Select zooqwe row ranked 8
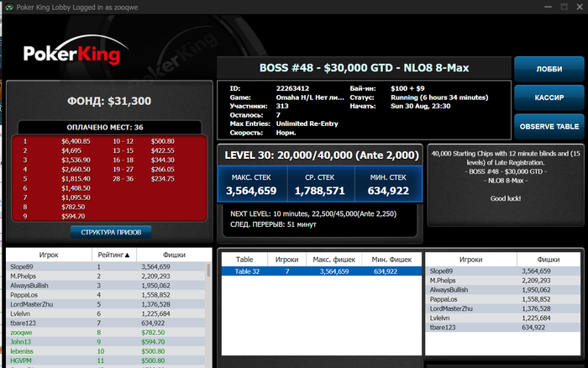Image resolution: width=588 pixels, height=368 pixels. [106, 333]
